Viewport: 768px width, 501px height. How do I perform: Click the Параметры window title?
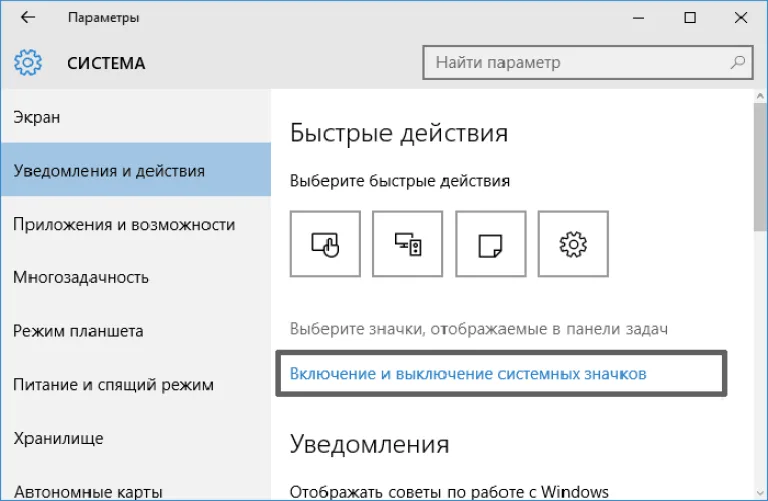tap(103, 18)
